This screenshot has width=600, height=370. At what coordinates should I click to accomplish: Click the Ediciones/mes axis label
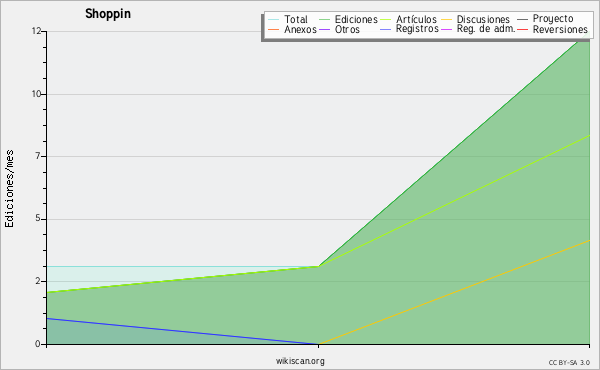click(x=9, y=189)
